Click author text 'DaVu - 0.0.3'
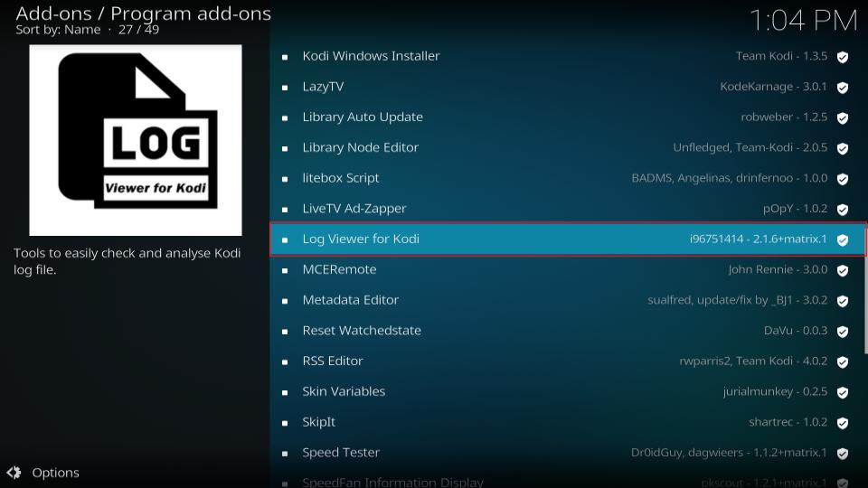Viewport: 868px width, 488px height. [796, 331]
